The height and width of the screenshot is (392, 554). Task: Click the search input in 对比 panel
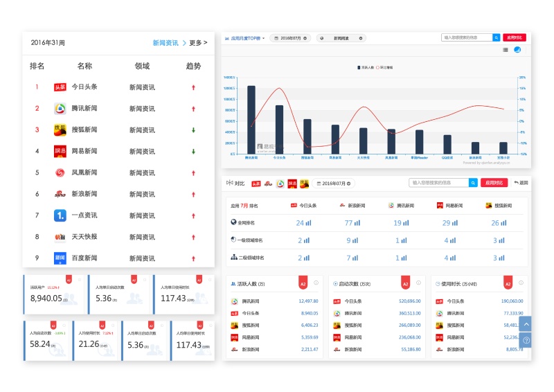tap(439, 183)
